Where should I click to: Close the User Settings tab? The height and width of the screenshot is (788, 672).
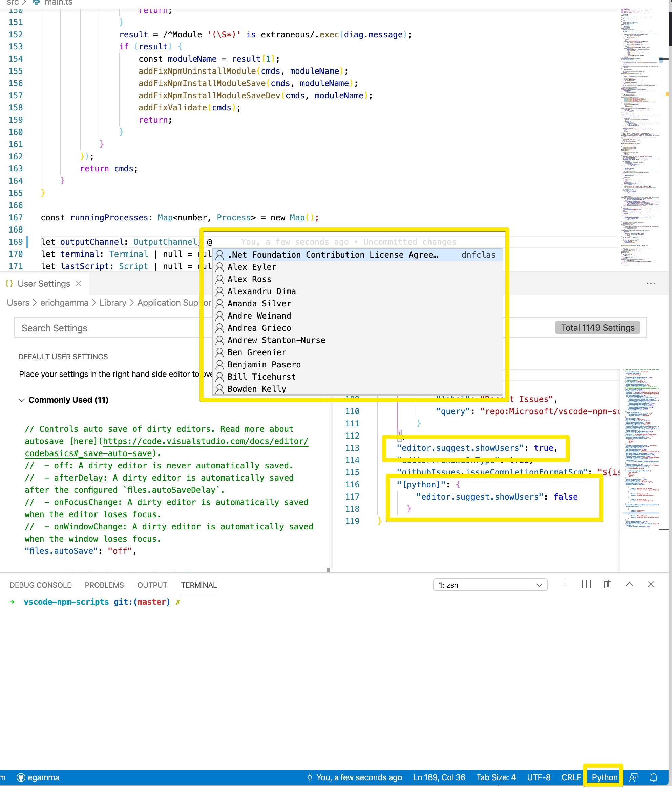click(x=78, y=283)
